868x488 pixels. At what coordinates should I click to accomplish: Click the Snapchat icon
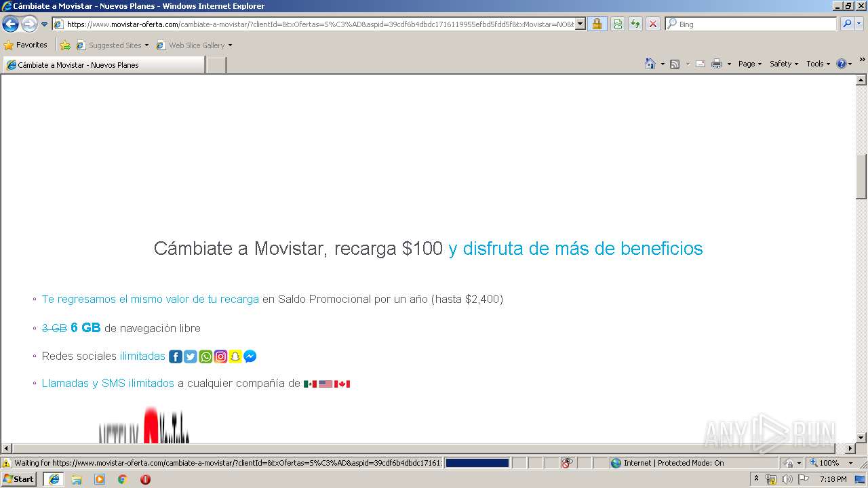pos(235,357)
